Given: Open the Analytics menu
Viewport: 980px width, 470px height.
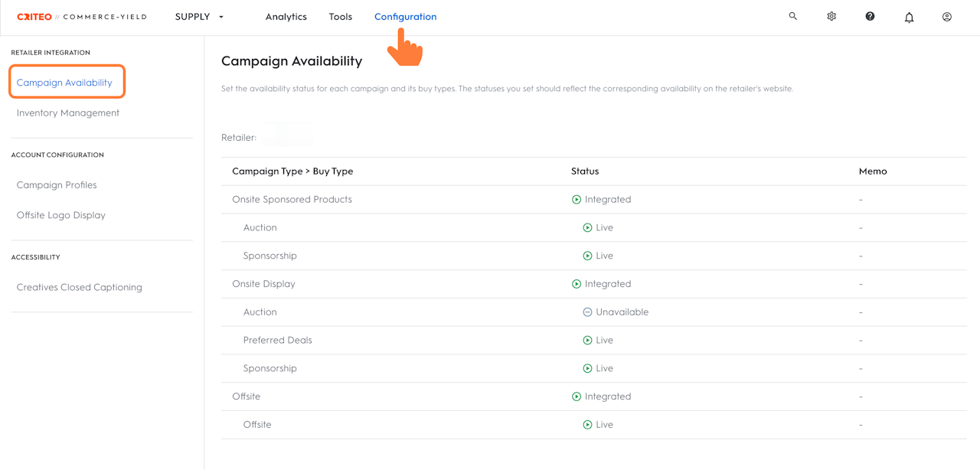Looking at the screenshot, I should point(286,17).
